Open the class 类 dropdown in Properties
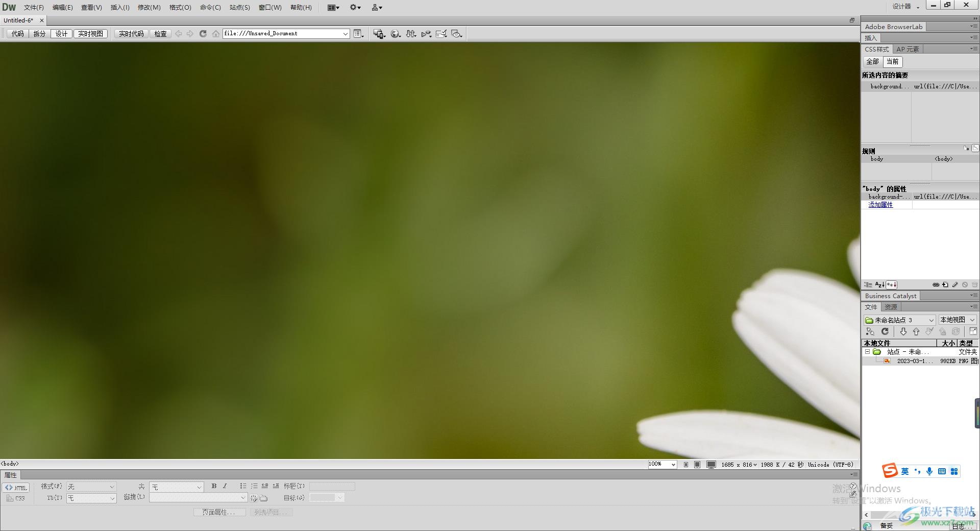Screen dimensions: 980x531 pos(177,487)
